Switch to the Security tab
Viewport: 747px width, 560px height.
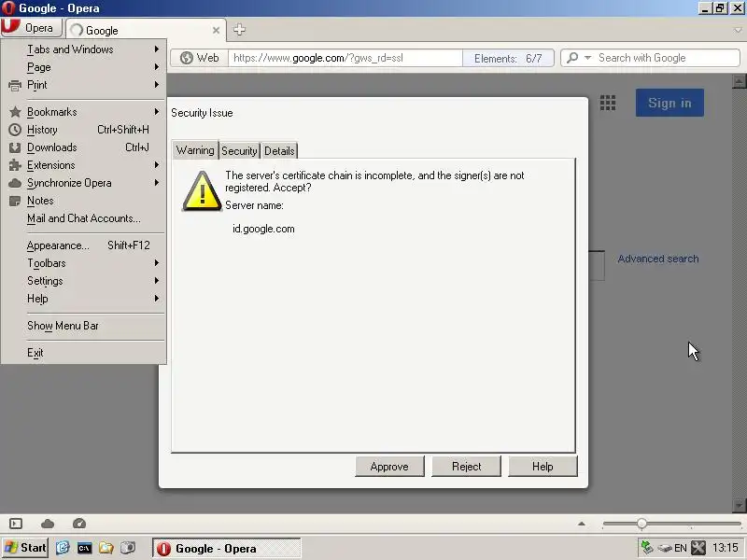(x=239, y=151)
